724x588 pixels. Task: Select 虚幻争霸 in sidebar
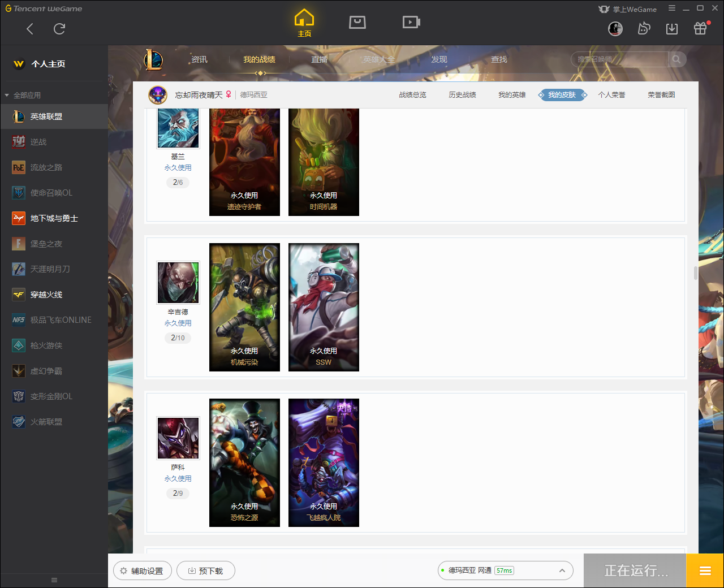(54, 371)
